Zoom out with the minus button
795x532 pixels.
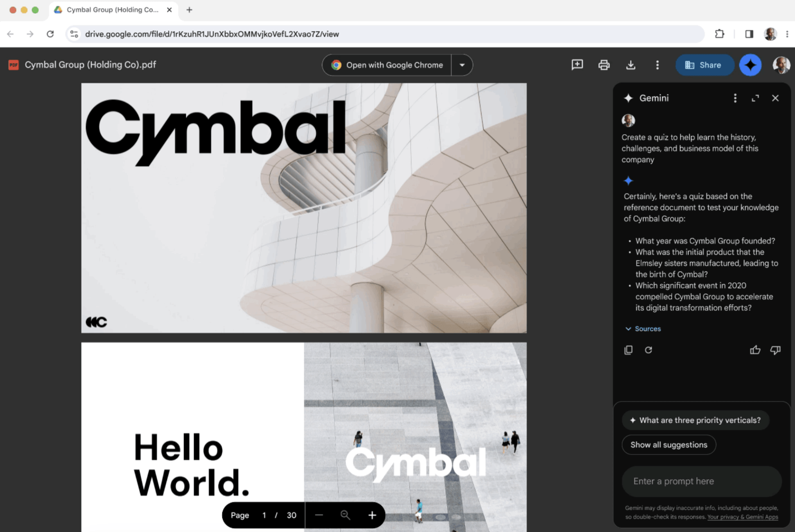(319, 515)
